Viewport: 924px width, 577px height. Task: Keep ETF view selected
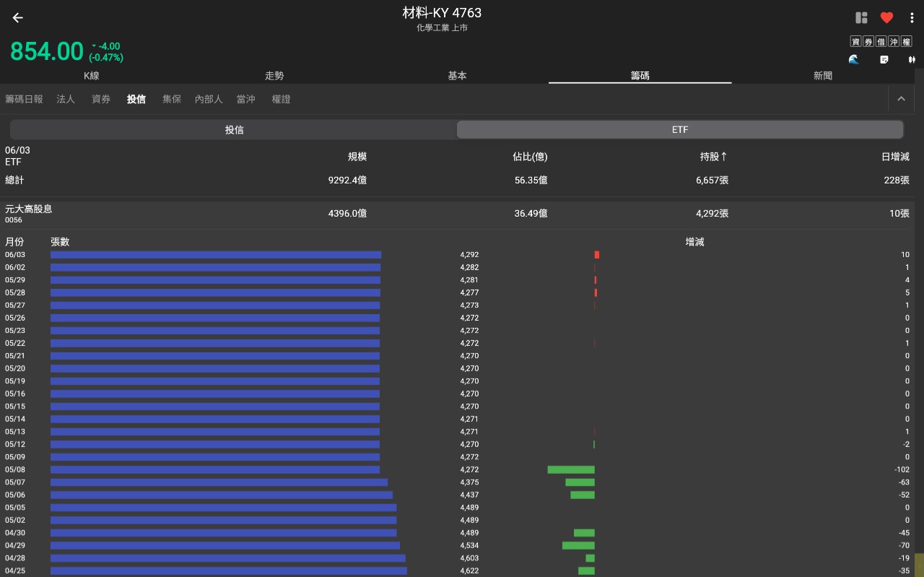679,129
